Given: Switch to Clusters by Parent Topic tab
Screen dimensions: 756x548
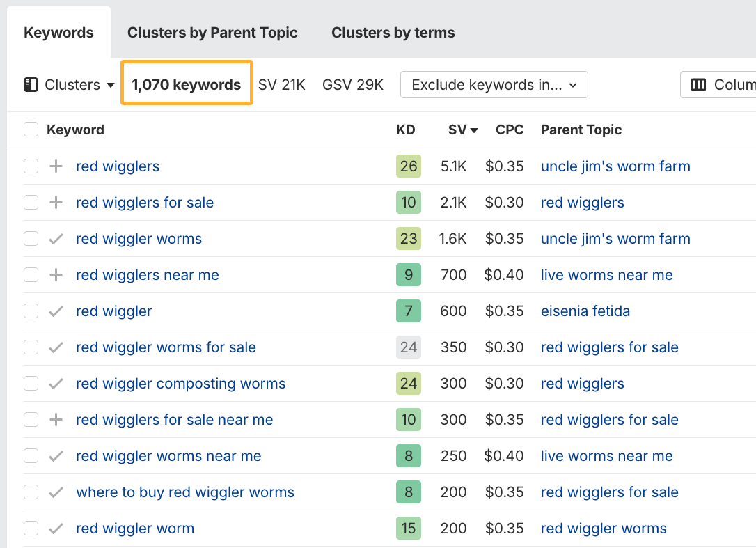Looking at the screenshot, I should click(212, 32).
